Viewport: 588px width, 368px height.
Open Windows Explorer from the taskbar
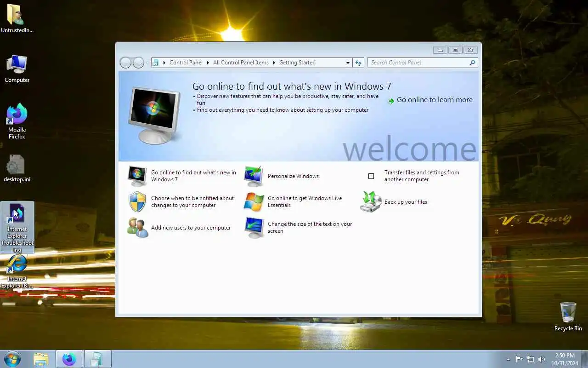point(41,359)
